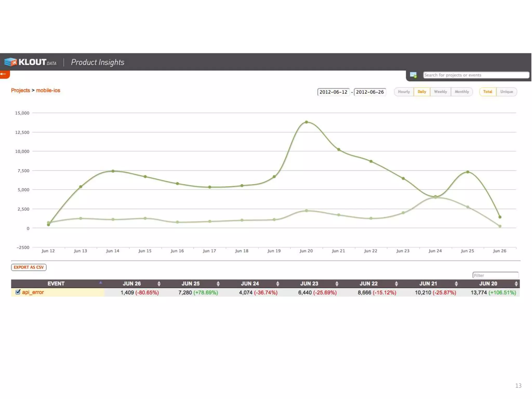
Task: Click the add email report icon
Action: (413, 75)
